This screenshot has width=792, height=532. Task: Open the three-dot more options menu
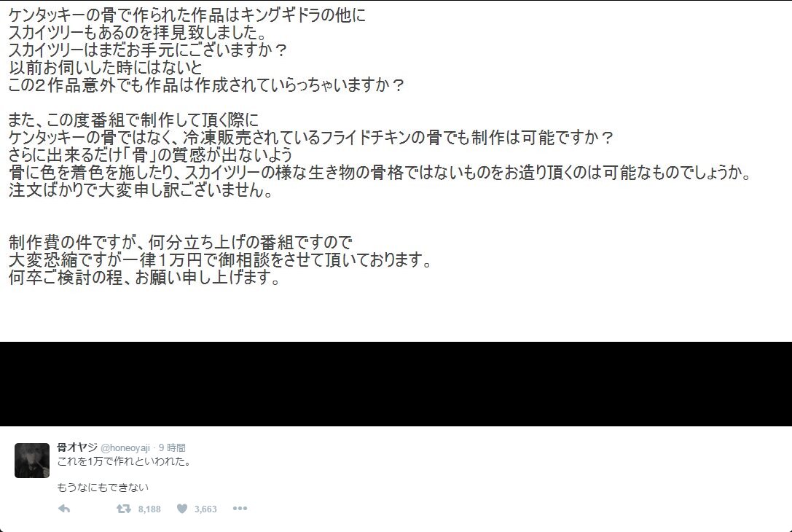click(x=240, y=508)
